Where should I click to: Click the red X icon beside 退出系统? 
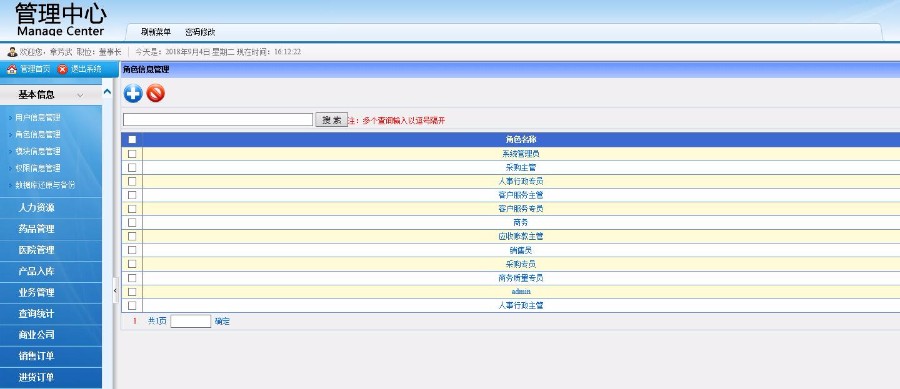pyautogui.click(x=63, y=69)
